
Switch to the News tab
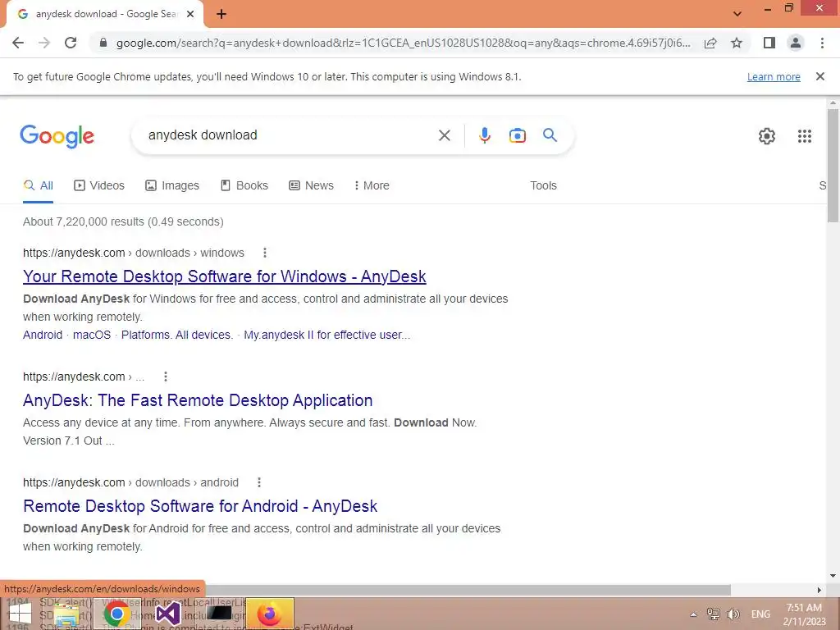311,186
